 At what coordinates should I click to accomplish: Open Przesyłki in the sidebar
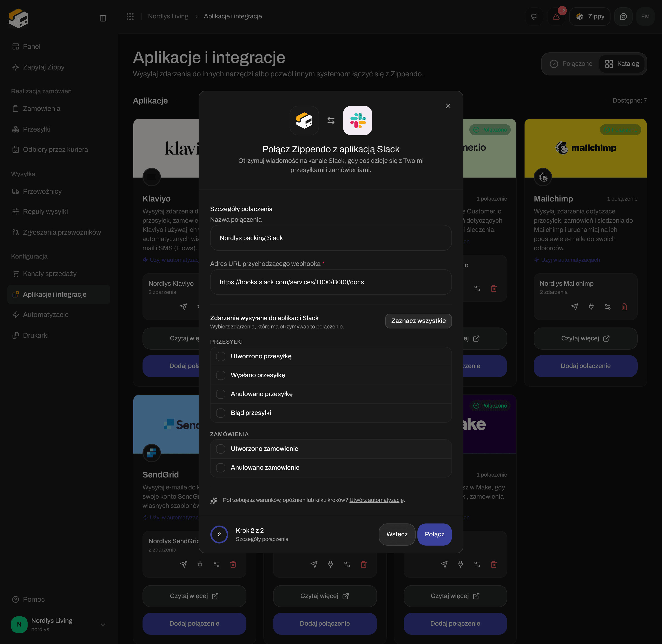coord(59,129)
